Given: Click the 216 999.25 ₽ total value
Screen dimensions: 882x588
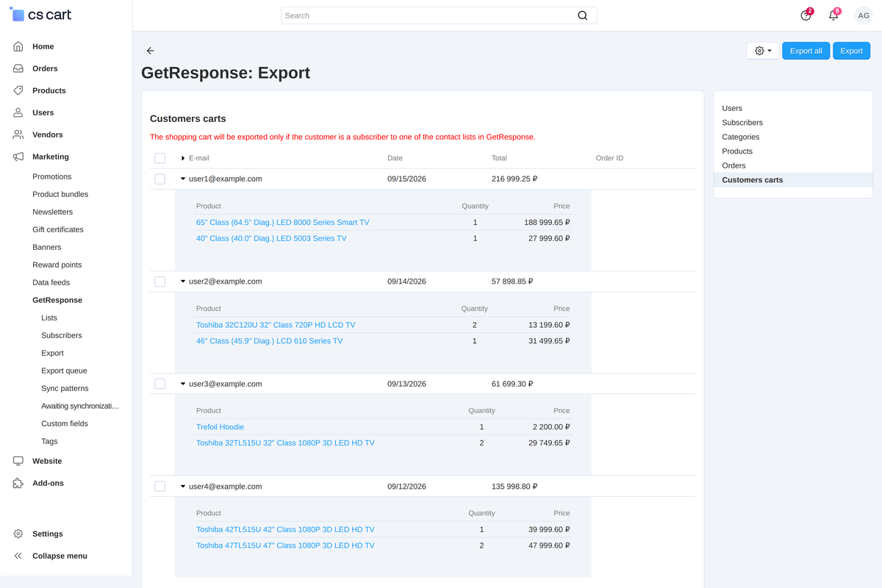Looking at the screenshot, I should point(514,179).
